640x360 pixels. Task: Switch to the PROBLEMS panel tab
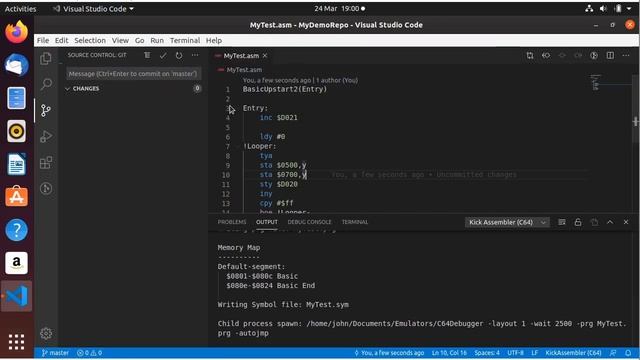[232, 222]
